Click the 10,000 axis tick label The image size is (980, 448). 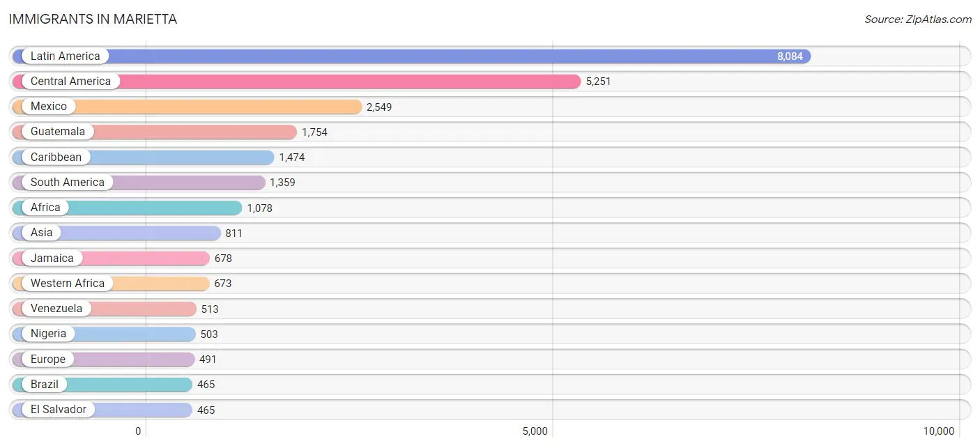coord(938,431)
